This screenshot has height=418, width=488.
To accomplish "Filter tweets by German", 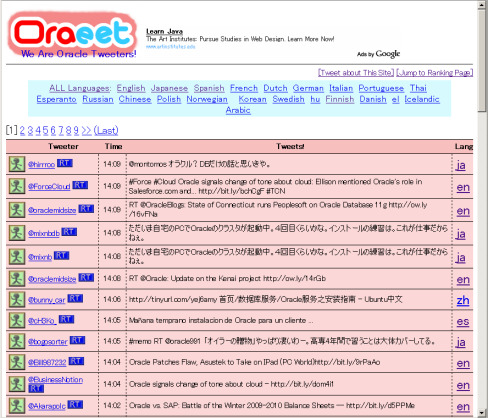I will [x=308, y=88].
